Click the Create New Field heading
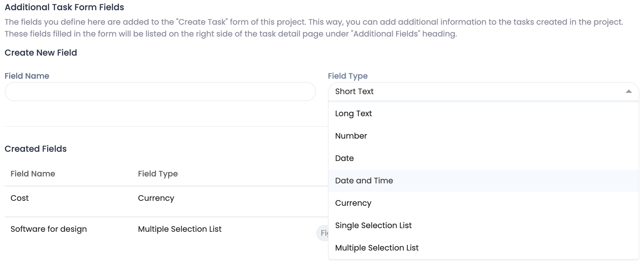This screenshot has height=266, width=644. click(x=41, y=53)
